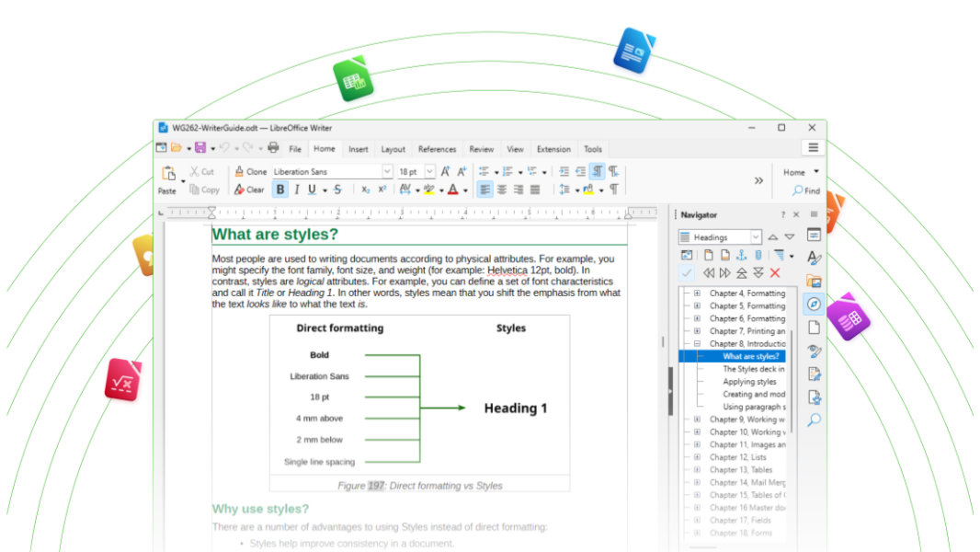
Task: Center align the paragraph
Action: click(x=502, y=190)
